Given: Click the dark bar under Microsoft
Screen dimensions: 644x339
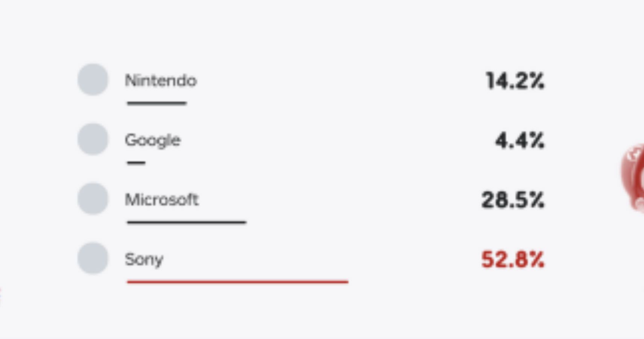Looking at the screenshot, I should click(x=187, y=222).
